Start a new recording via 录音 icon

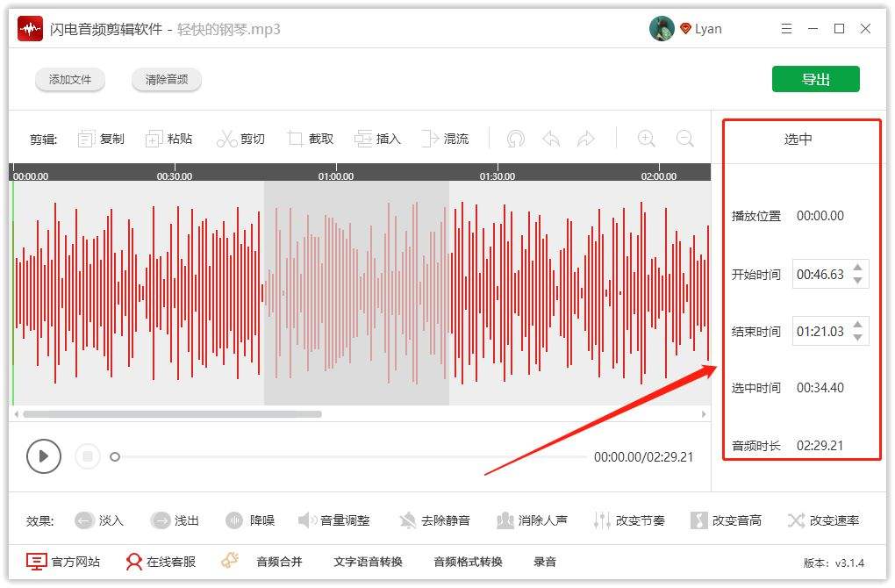(x=545, y=562)
